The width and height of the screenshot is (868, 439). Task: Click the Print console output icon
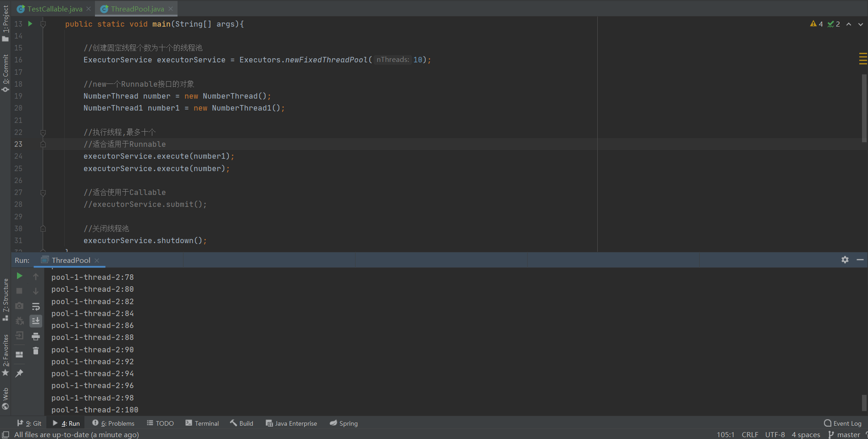click(36, 337)
